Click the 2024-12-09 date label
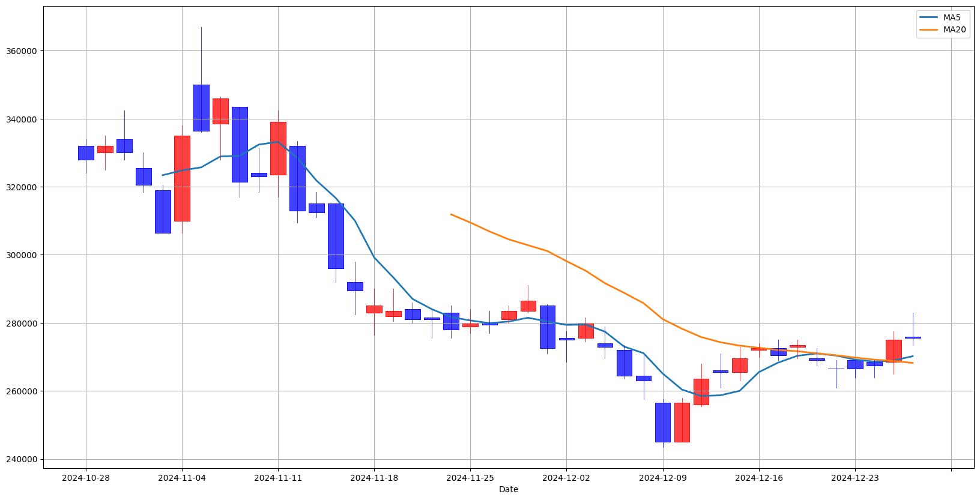 click(x=663, y=478)
